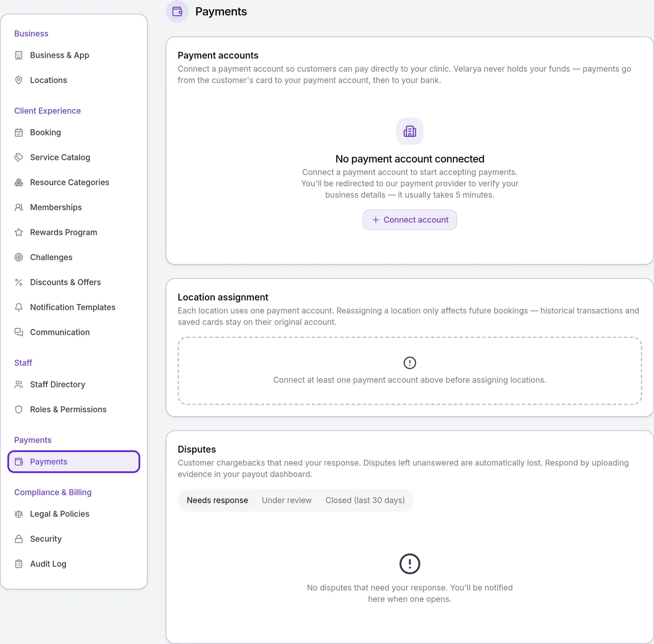Open Booking settings in sidebar
654x644 pixels.
[74, 133]
